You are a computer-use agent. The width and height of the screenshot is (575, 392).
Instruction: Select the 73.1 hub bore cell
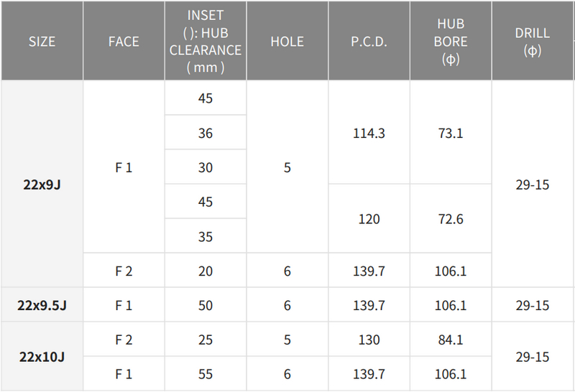(x=451, y=133)
